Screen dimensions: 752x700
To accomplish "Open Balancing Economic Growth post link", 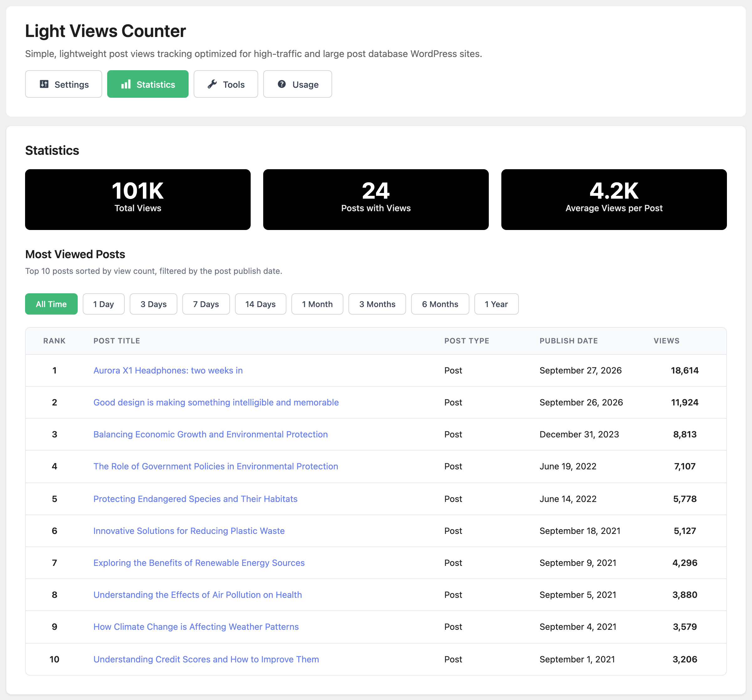I will pos(211,434).
